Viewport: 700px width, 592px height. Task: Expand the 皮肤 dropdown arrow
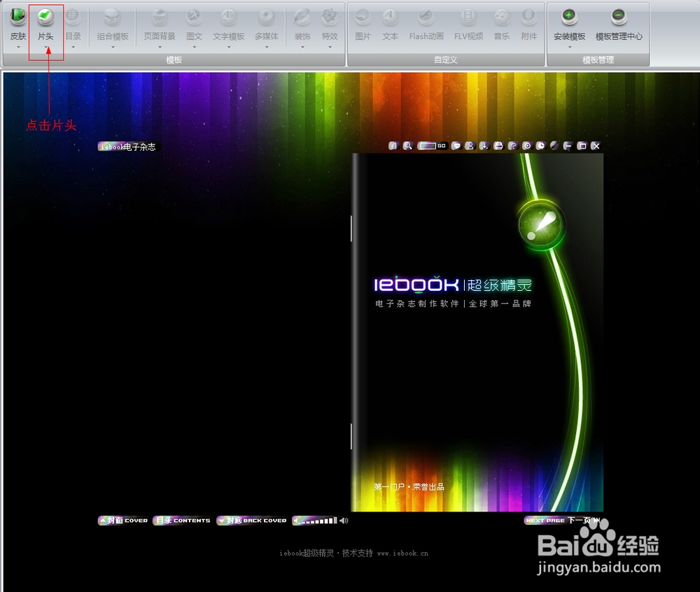[x=18, y=47]
